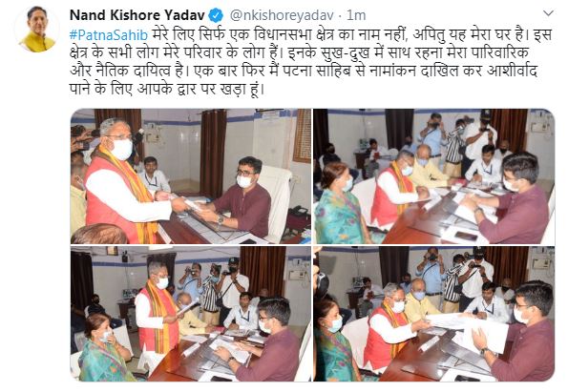Open top-left photo of nomination handover
Viewport: 568px width, 392px height.
pyautogui.click(x=191, y=176)
